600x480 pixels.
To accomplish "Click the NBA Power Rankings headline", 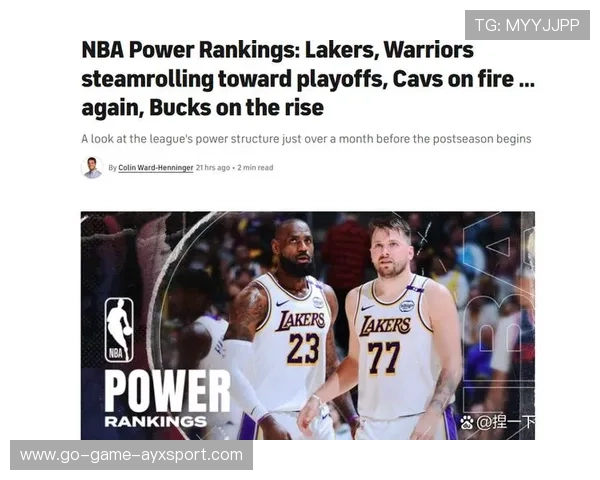I will [x=308, y=79].
